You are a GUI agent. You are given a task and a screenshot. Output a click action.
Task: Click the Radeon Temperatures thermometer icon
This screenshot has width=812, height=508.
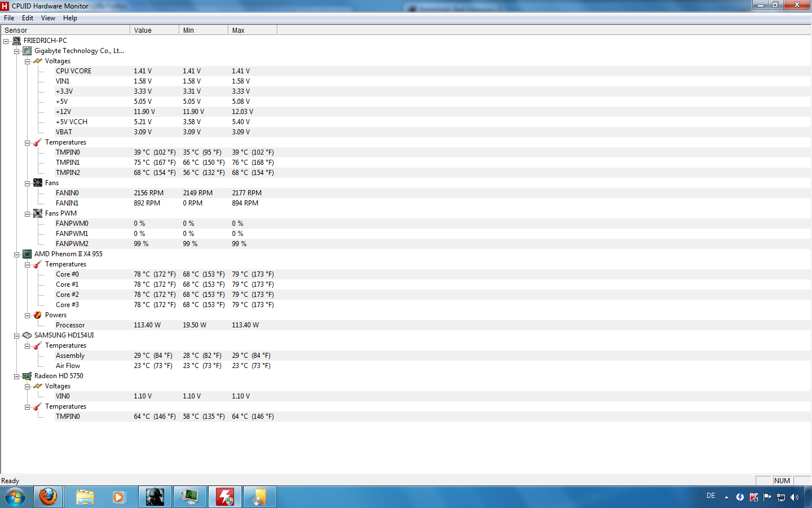click(38, 406)
